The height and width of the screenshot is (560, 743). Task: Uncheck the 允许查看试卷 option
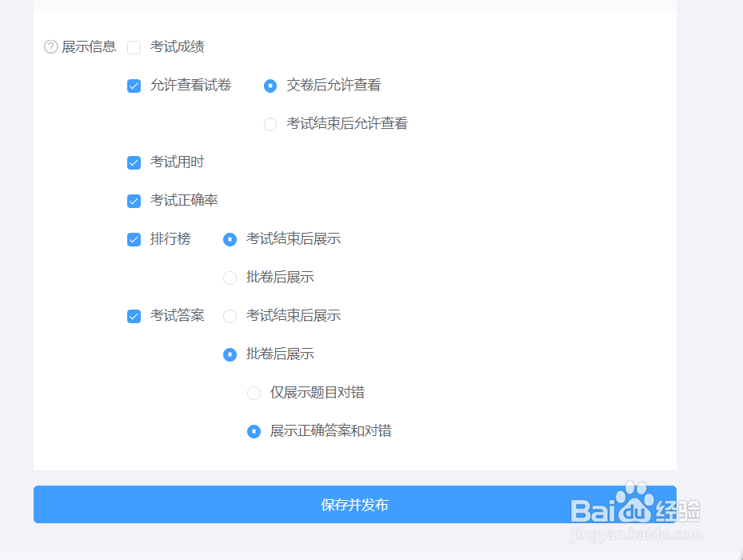(x=134, y=86)
